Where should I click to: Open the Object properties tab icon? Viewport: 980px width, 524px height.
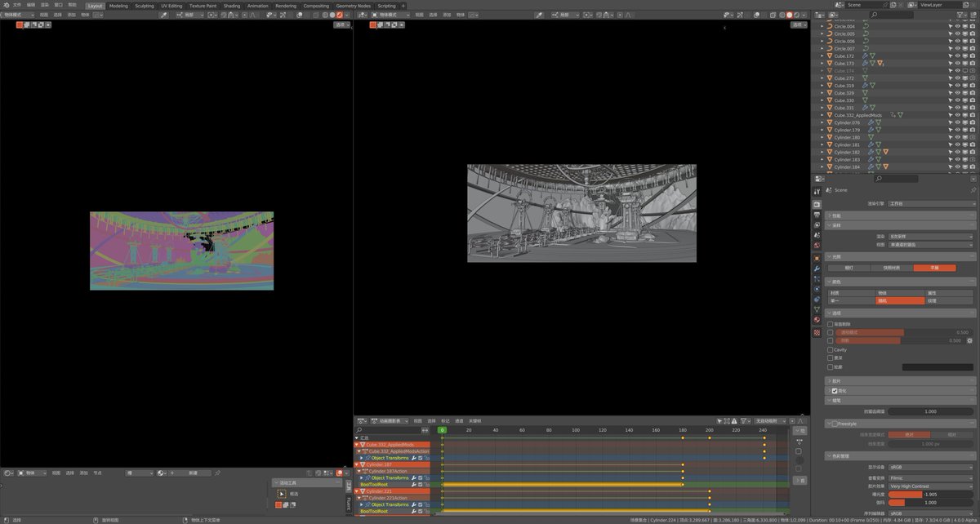click(817, 258)
